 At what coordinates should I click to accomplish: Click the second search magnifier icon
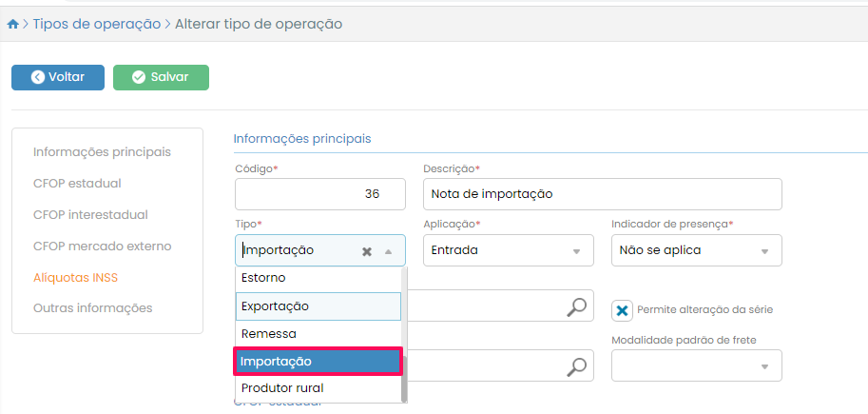576,366
